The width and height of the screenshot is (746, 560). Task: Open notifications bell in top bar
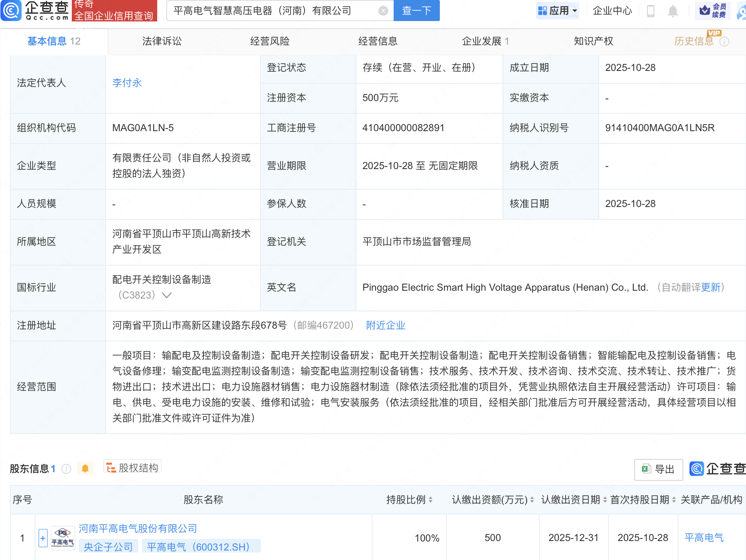[673, 11]
